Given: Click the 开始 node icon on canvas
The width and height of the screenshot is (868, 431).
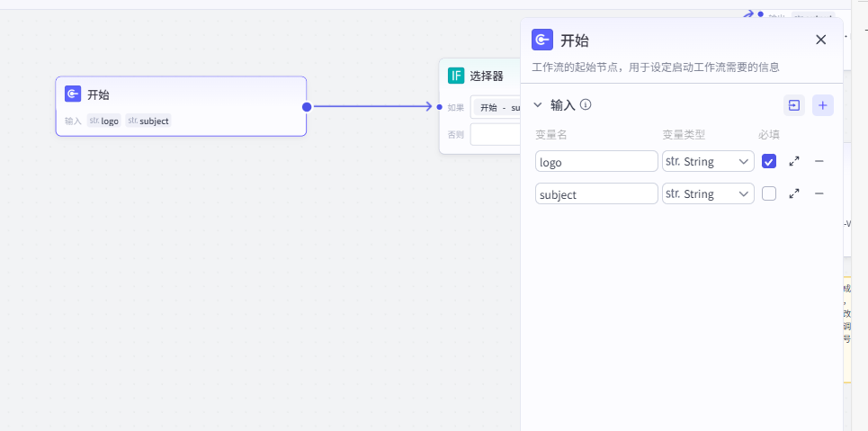Looking at the screenshot, I should tap(73, 94).
